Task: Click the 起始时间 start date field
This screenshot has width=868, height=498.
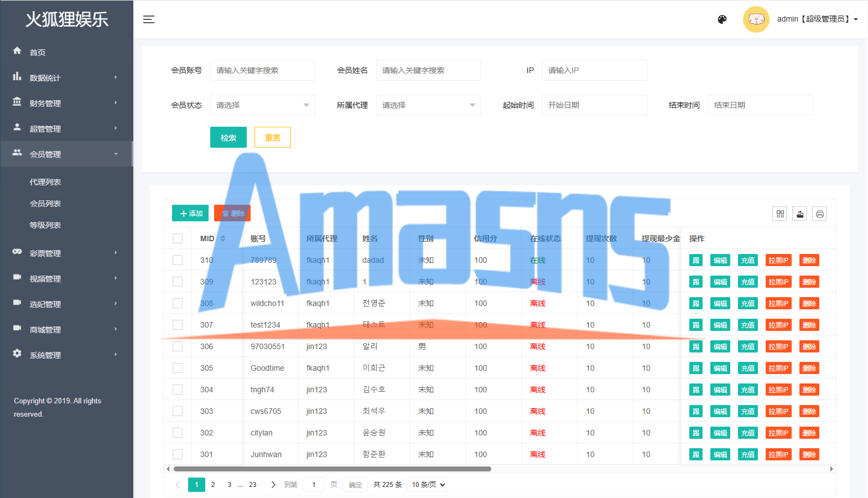Action: pyautogui.click(x=595, y=105)
